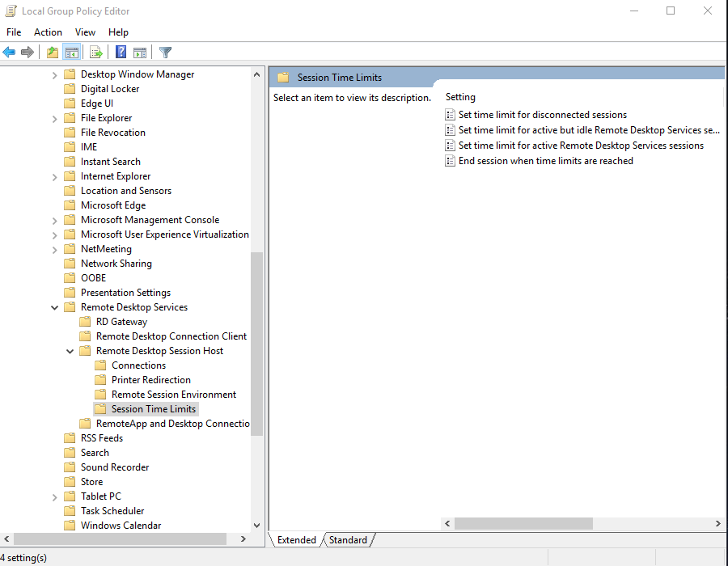Image resolution: width=728 pixels, height=566 pixels.
Task: Click the folder icon beside Connections
Action: coord(100,365)
